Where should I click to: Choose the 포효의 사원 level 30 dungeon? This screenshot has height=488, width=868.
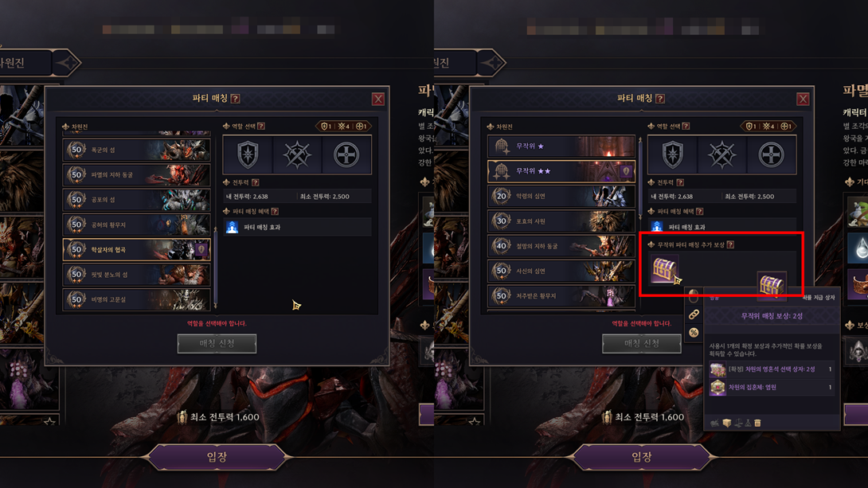(x=561, y=221)
